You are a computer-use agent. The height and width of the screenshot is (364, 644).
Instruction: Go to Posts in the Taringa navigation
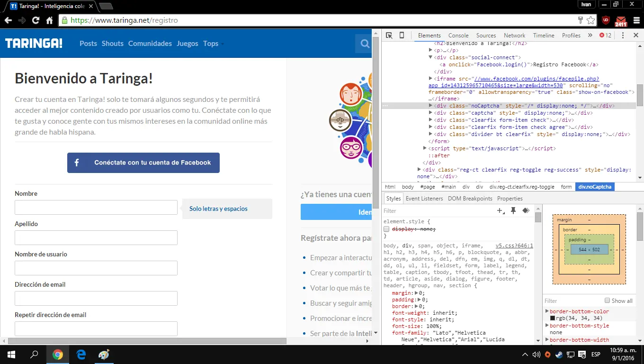pos(88,44)
